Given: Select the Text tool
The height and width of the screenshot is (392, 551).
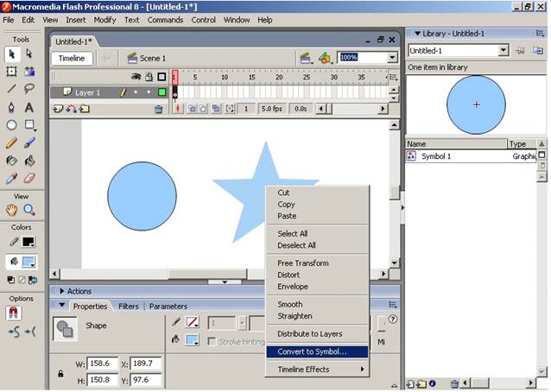Looking at the screenshot, I should click(x=29, y=107).
